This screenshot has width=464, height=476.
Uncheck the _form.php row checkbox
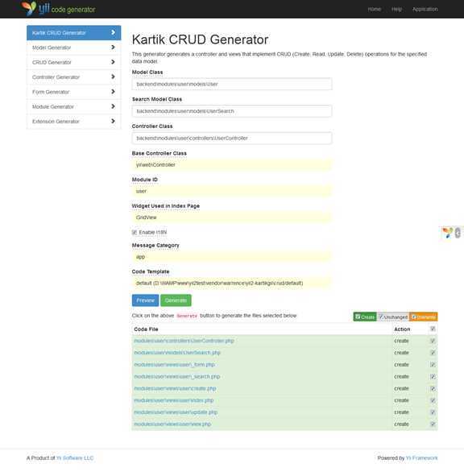(x=433, y=365)
